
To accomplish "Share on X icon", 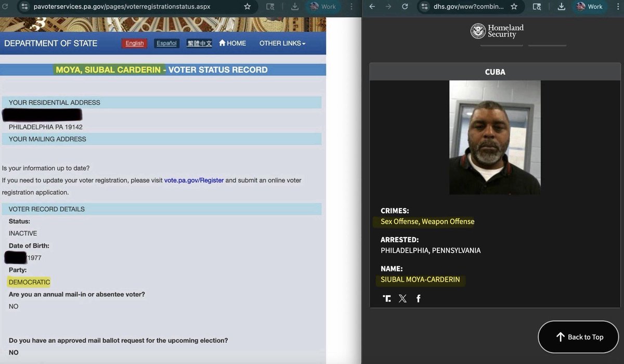I will coord(402,298).
